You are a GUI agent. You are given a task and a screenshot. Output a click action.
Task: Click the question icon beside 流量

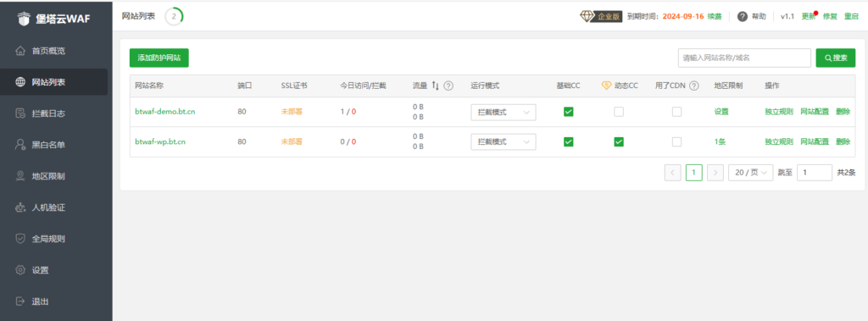[448, 86]
